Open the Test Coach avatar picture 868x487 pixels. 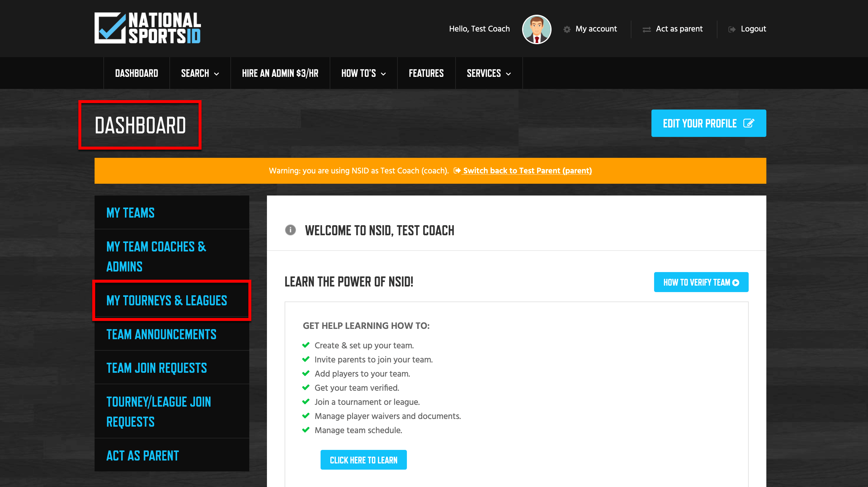pos(537,29)
